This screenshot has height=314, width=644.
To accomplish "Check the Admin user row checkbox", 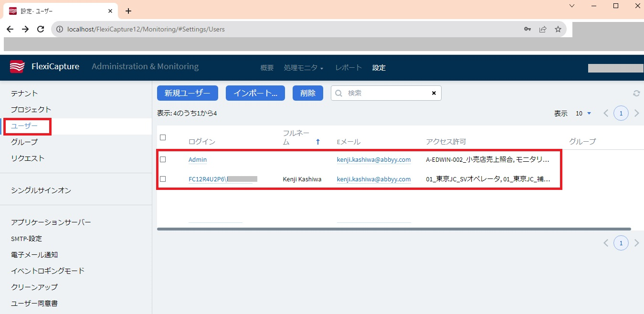I will (163, 159).
